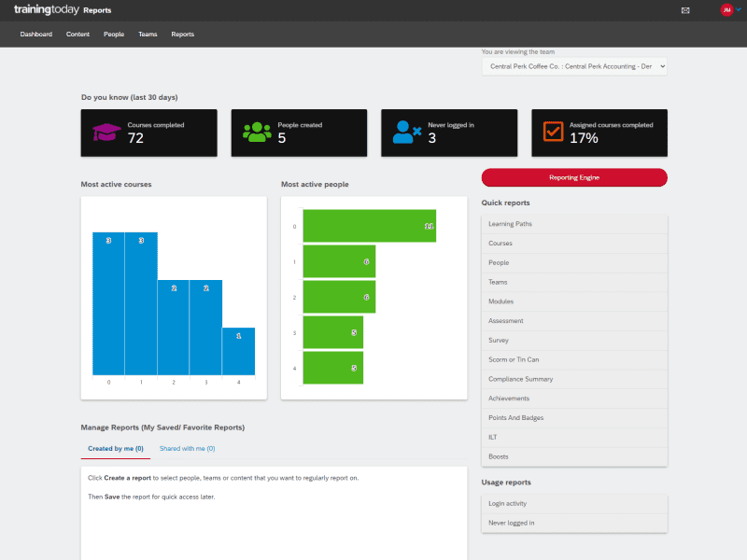Click the red user avatar icon
The height and width of the screenshot is (560, 747).
pos(726,10)
